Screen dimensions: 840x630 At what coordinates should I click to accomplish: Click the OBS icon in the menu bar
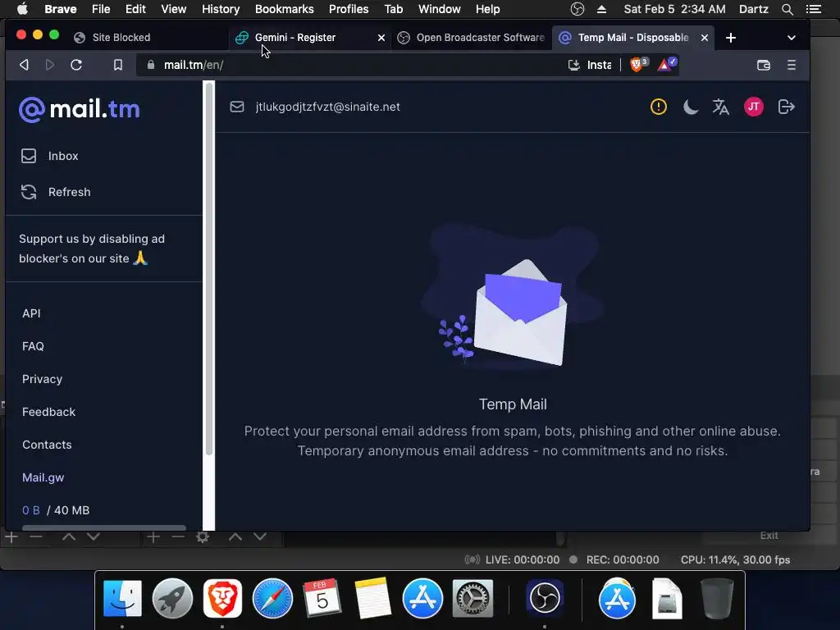pyautogui.click(x=577, y=9)
